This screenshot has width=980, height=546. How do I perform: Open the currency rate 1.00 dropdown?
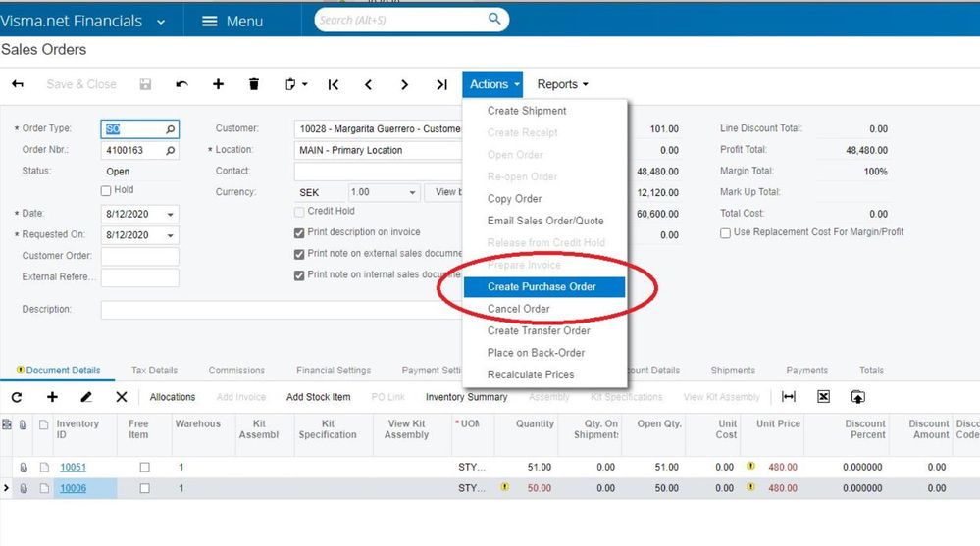coord(412,192)
